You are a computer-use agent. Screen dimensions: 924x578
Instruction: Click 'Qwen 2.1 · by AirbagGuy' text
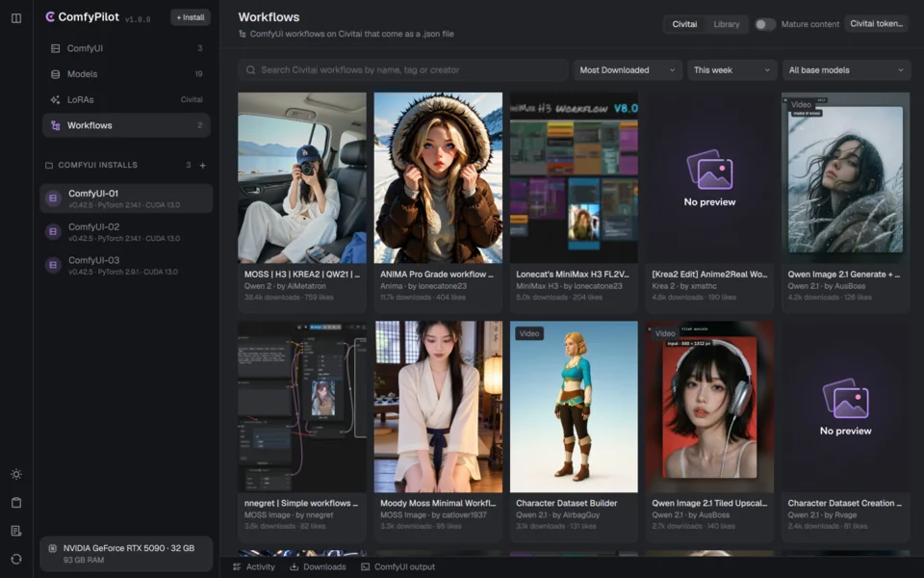click(558, 514)
